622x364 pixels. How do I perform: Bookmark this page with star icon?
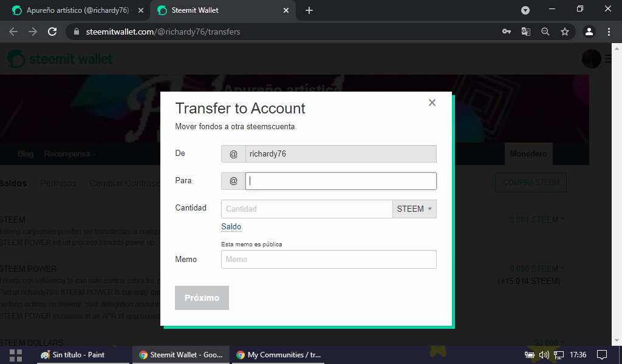point(565,32)
